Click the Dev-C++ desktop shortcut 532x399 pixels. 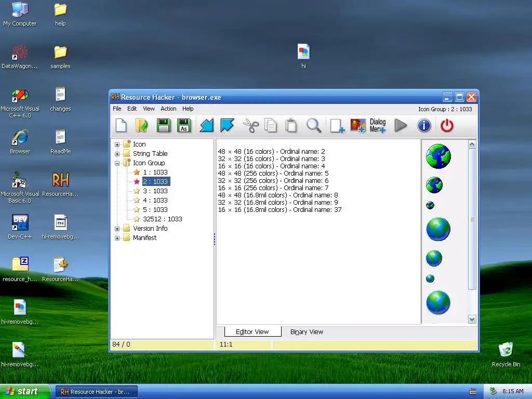(x=20, y=227)
